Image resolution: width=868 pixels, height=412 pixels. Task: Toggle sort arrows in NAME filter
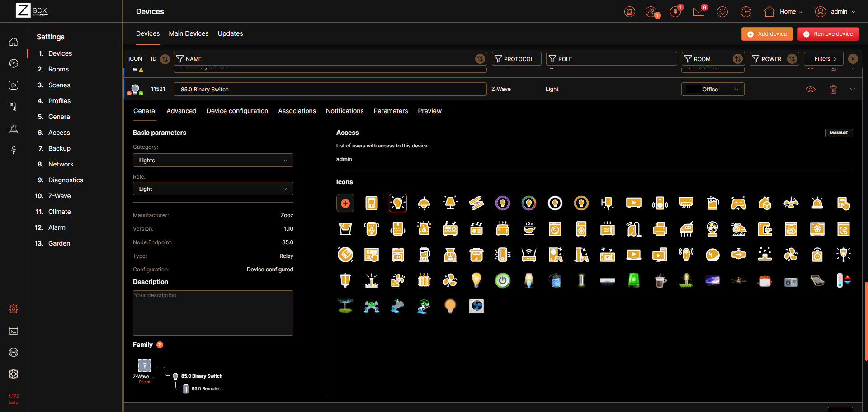pos(480,59)
